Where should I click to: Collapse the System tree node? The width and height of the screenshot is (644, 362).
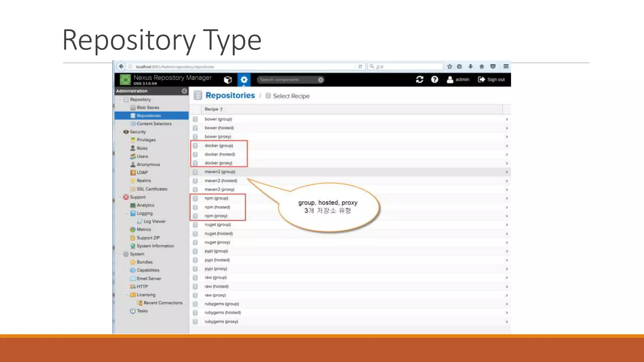click(120, 254)
